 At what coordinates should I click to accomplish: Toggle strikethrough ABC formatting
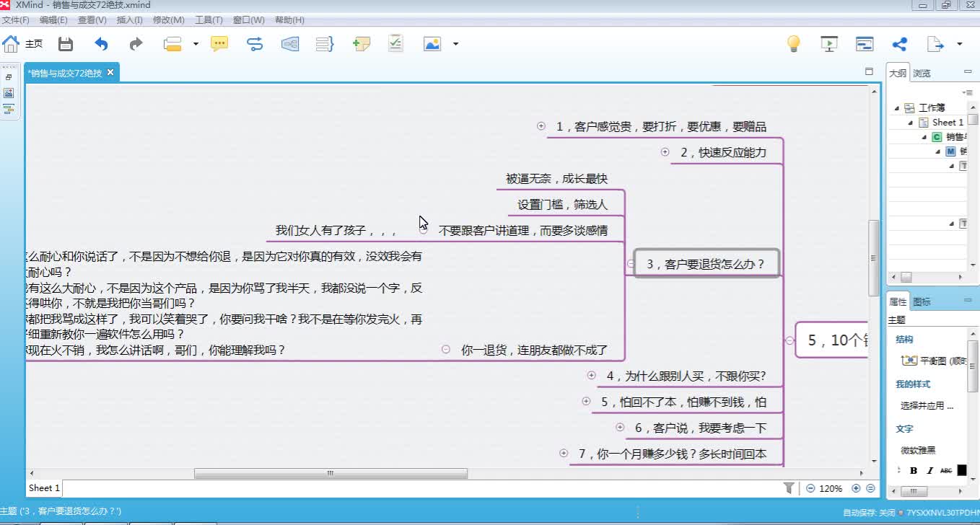tap(946, 471)
